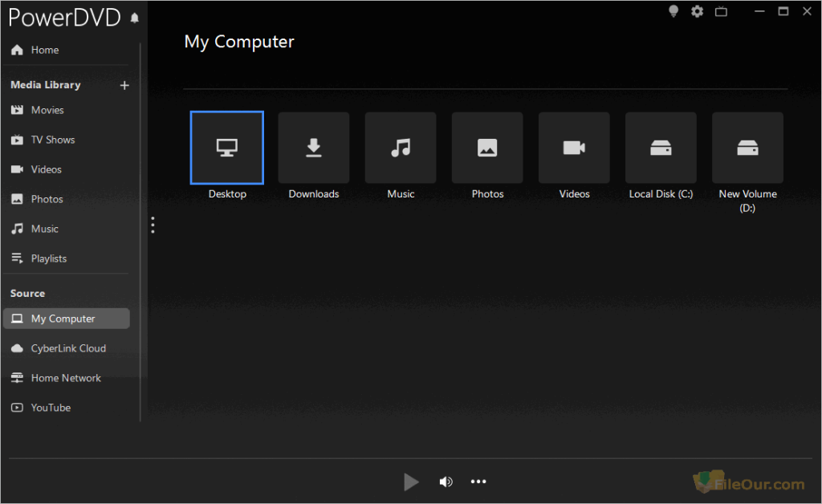Mute audio with the speaker icon
This screenshot has width=822, height=504.
click(446, 482)
